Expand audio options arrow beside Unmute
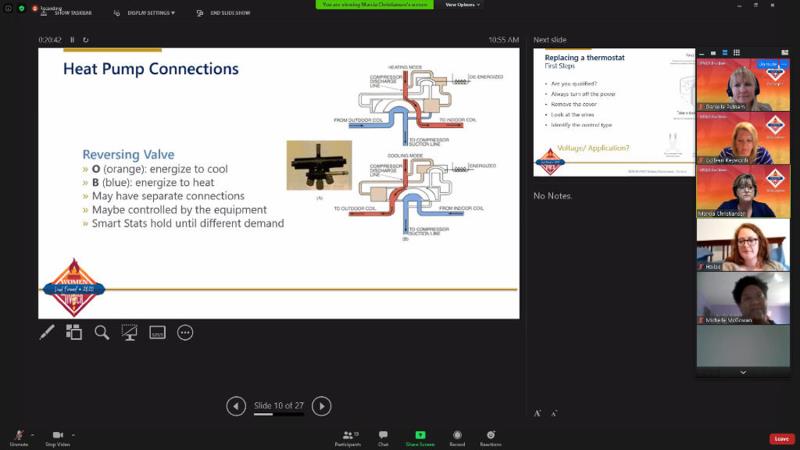The image size is (800, 450). (33, 434)
